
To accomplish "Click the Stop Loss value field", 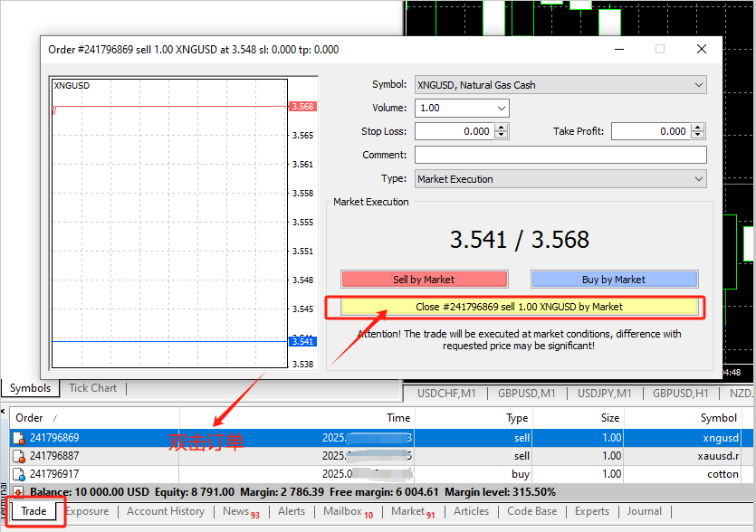I will [x=454, y=131].
